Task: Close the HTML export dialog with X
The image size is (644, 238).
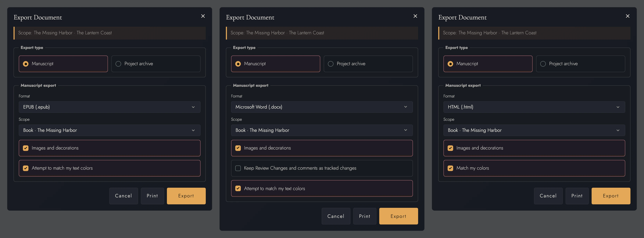Action: click(x=628, y=16)
